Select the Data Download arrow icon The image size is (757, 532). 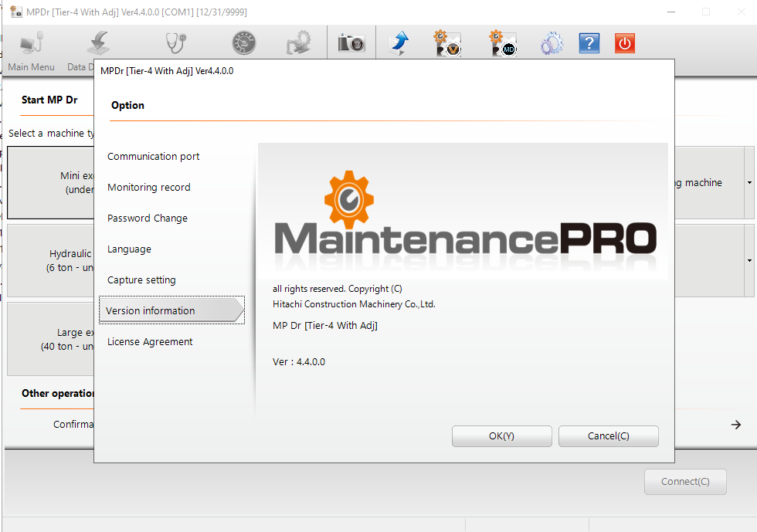98,42
